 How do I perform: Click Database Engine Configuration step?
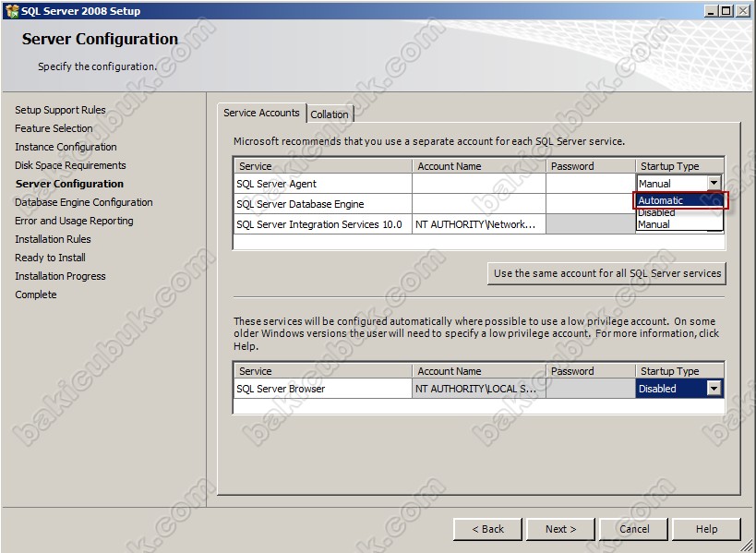tap(84, 202)
